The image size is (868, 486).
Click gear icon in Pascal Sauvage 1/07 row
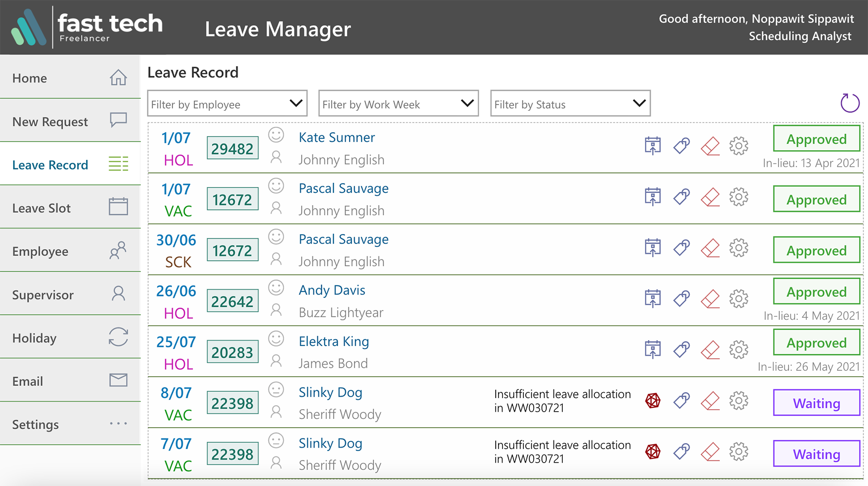tap(738, 197)
